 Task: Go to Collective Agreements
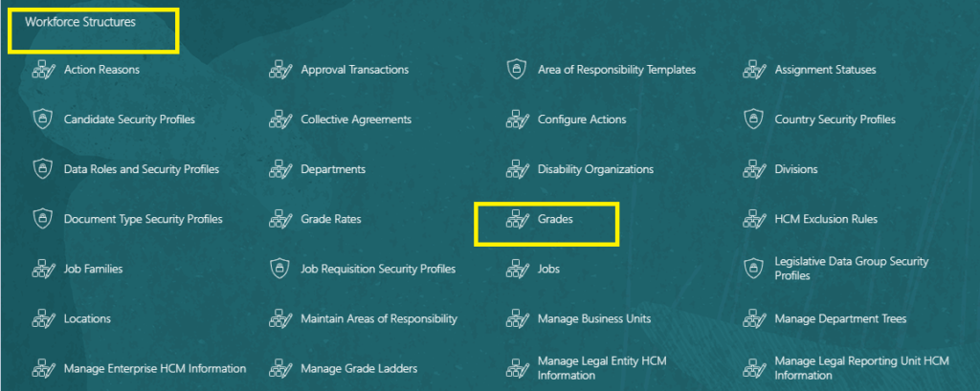[356, 119]
